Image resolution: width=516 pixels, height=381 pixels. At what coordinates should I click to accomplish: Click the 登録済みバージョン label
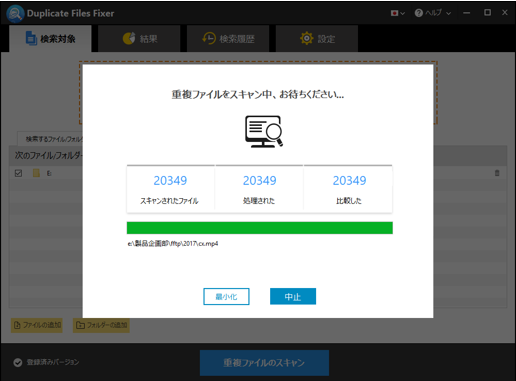(x=53, y=362)
